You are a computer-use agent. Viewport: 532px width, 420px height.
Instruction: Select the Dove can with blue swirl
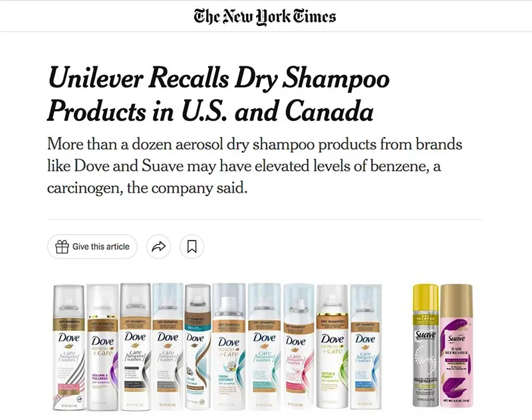tap(366, 348)
